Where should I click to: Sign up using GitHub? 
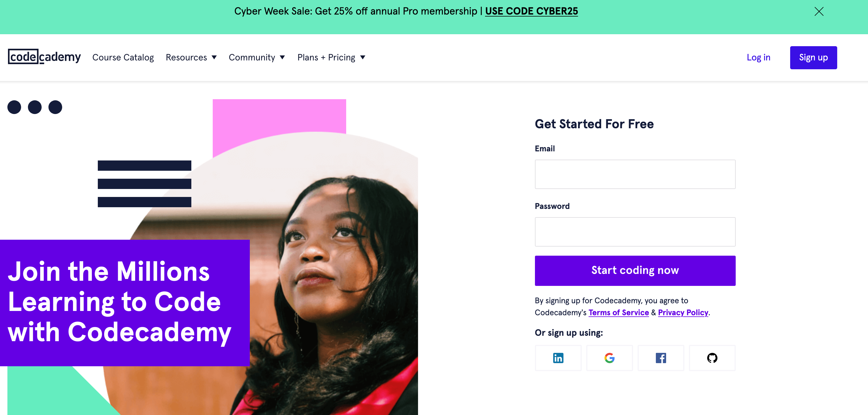pyautogui.click(x=712, y=358)
